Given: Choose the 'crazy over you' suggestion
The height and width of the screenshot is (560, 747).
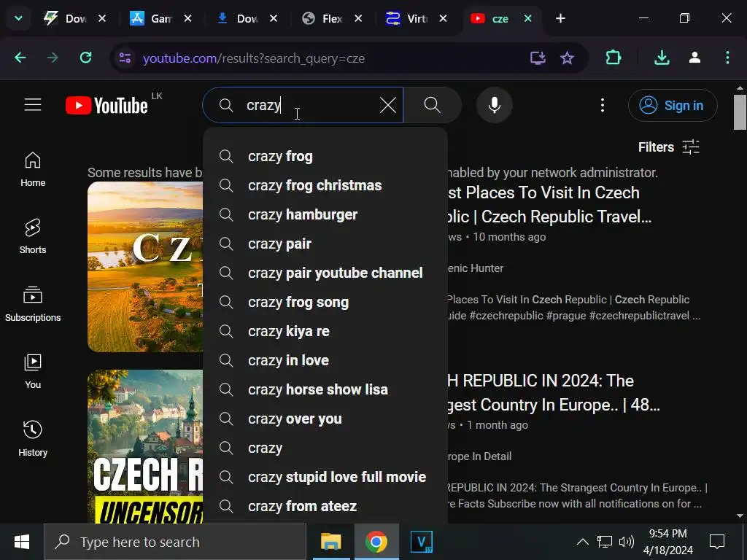Looking at the screenshot, I should (325, 419).
